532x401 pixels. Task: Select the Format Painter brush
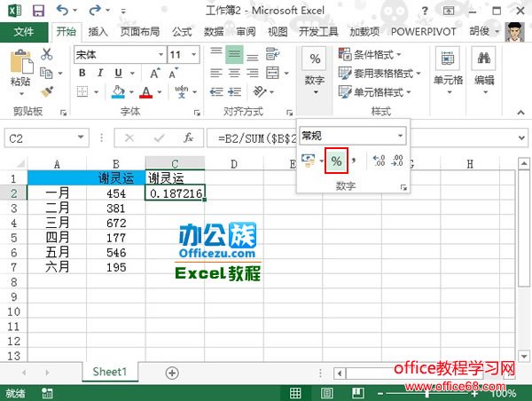click(47, 91)
